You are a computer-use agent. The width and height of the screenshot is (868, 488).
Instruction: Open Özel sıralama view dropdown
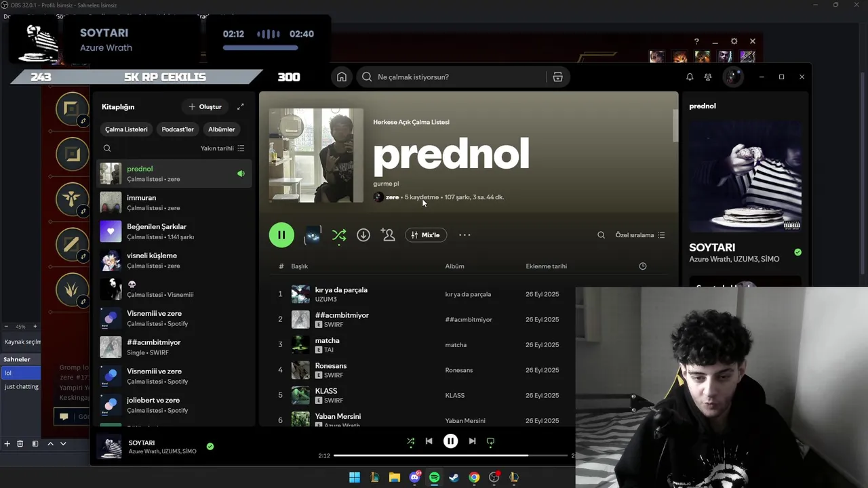640,235
